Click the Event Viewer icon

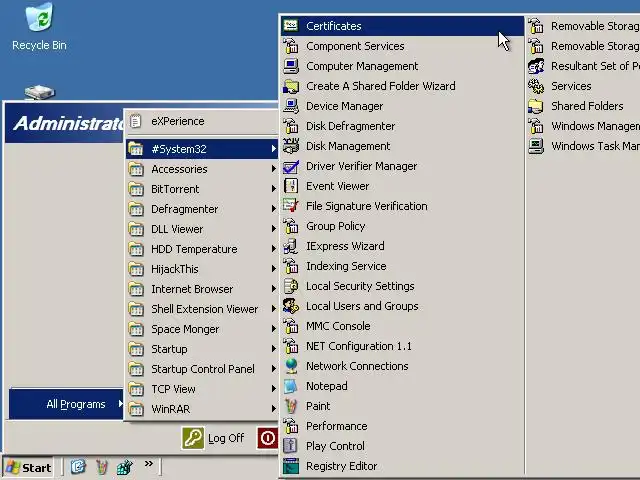tap(291, 186)
